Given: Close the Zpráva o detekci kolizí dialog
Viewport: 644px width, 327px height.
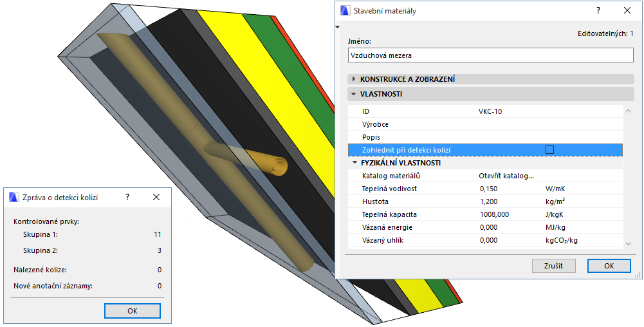Looking at the screenshot, I should pos(156,197).
